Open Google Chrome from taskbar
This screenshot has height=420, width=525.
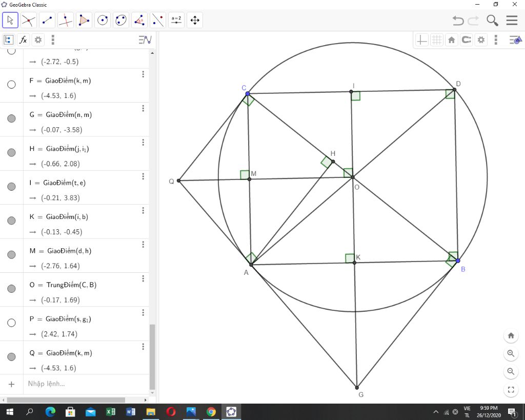click(211, 412)
